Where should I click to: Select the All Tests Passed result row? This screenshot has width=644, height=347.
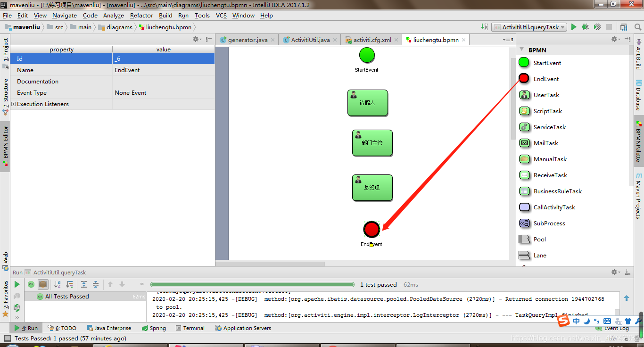point(85,297)
